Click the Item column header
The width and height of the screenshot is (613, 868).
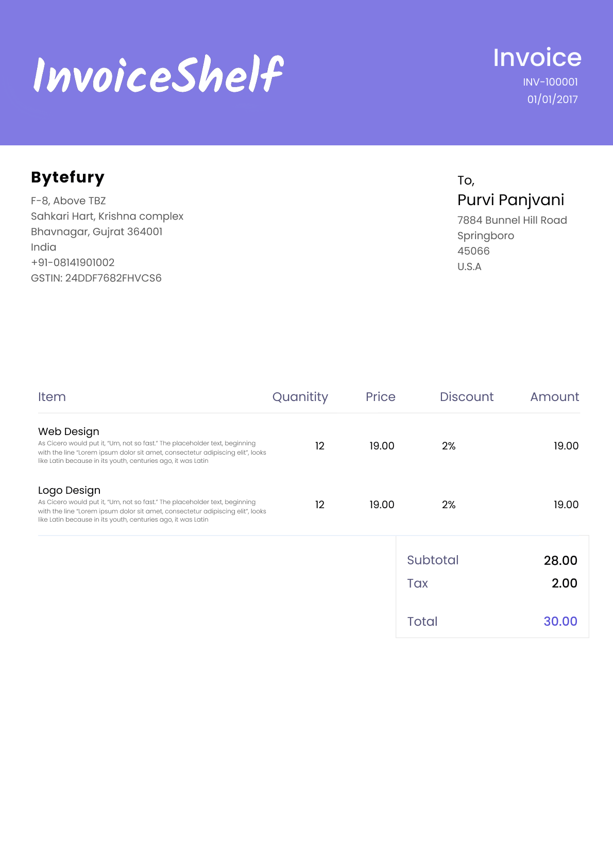point(52,397)
